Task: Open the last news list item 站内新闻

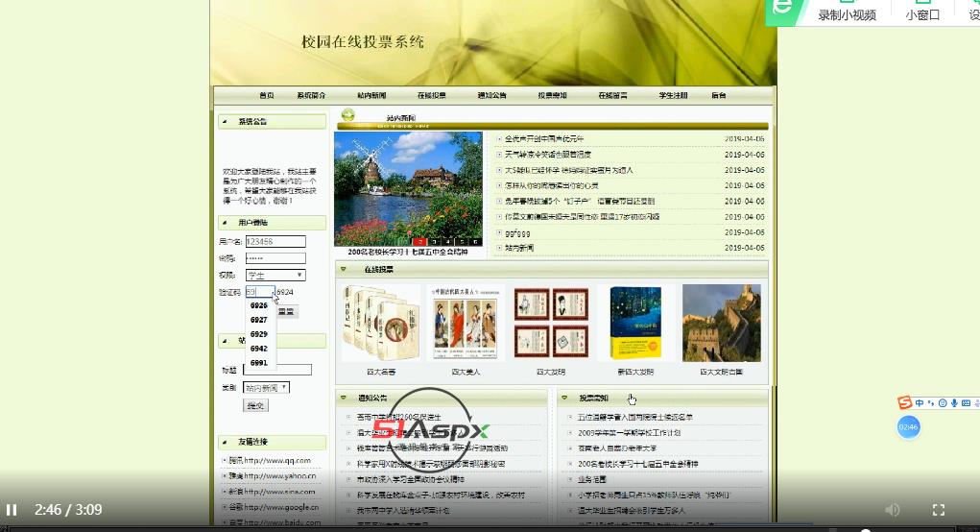Action: click(519, 248)
